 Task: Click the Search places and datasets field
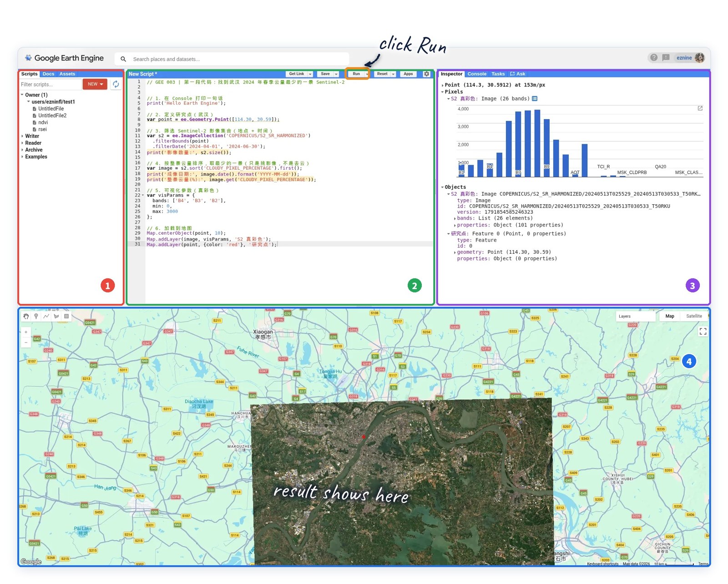(x=232, y=59)
